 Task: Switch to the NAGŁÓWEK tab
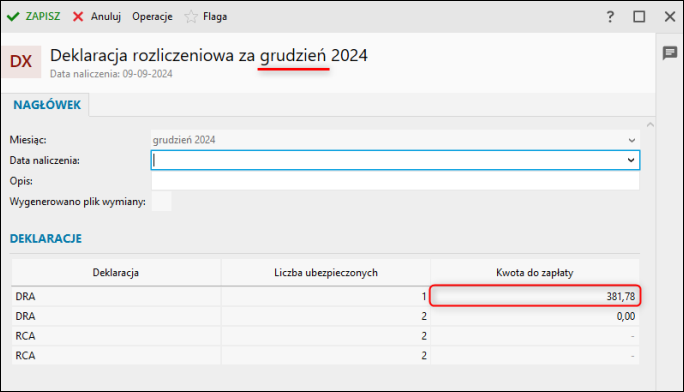47,105
